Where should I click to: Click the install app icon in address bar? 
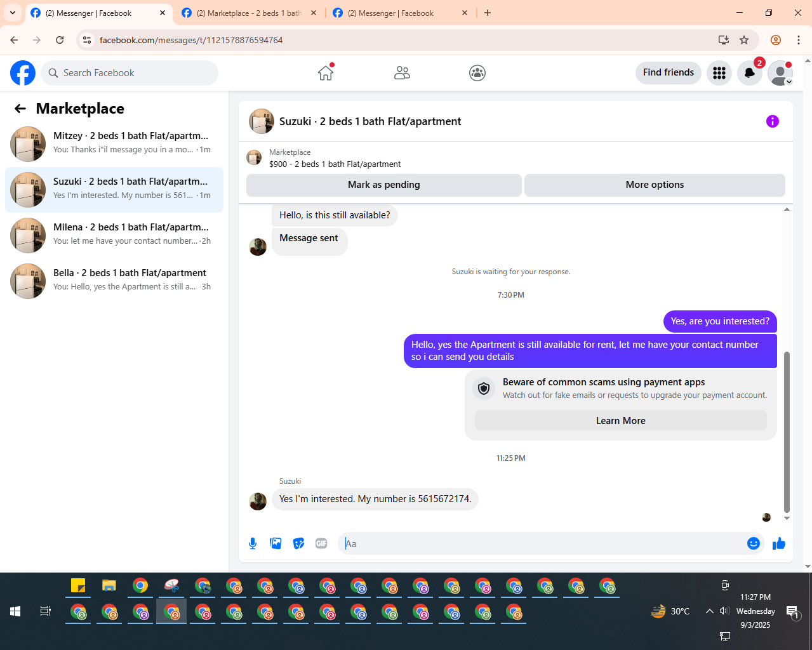coord(723,40)
